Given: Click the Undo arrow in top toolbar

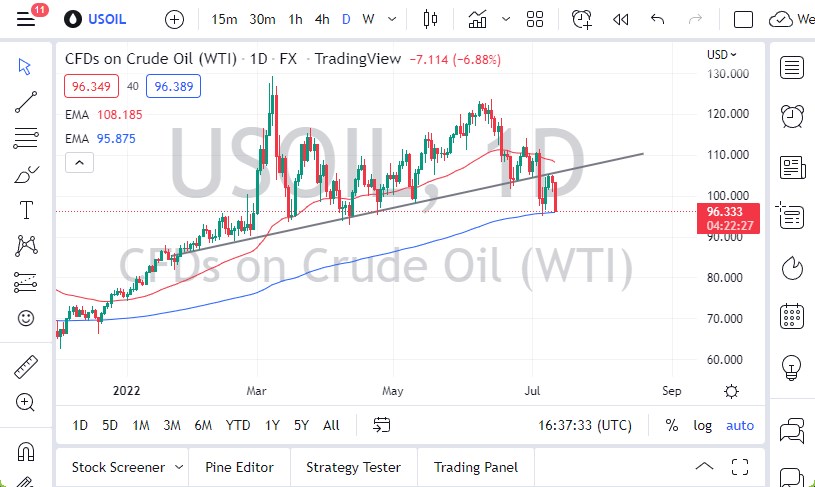Looking at the screenshot, I should click(657, 19).
